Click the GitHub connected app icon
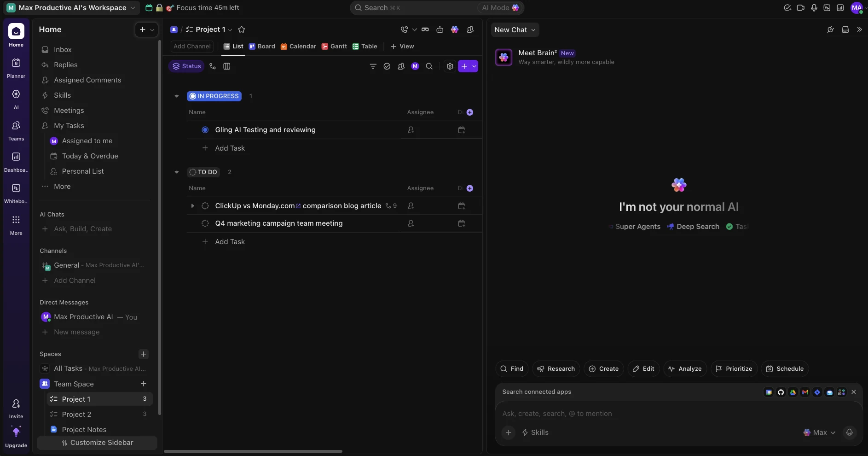This screenshot has height=456, width=868. 781,392
